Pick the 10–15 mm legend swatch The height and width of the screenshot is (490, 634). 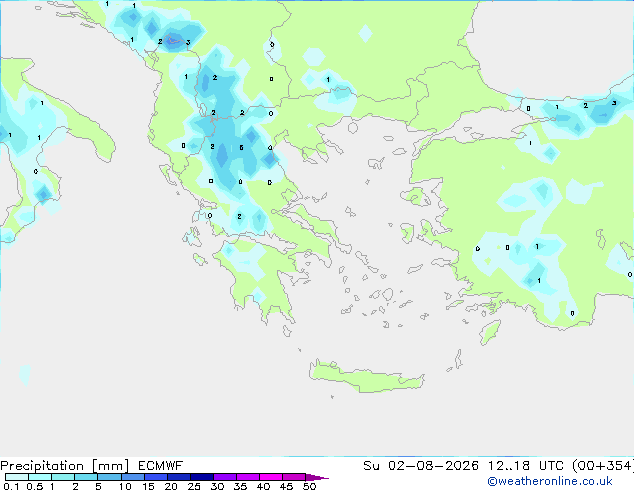[x=132, y=477]
